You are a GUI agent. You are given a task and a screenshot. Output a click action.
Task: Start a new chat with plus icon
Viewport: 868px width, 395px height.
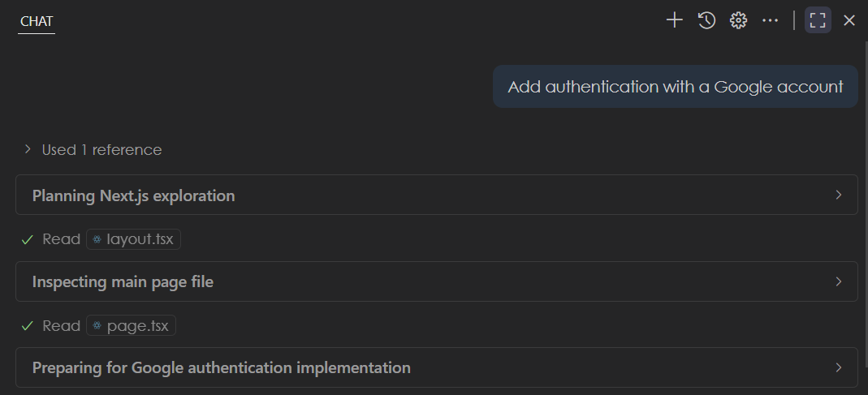674,20
